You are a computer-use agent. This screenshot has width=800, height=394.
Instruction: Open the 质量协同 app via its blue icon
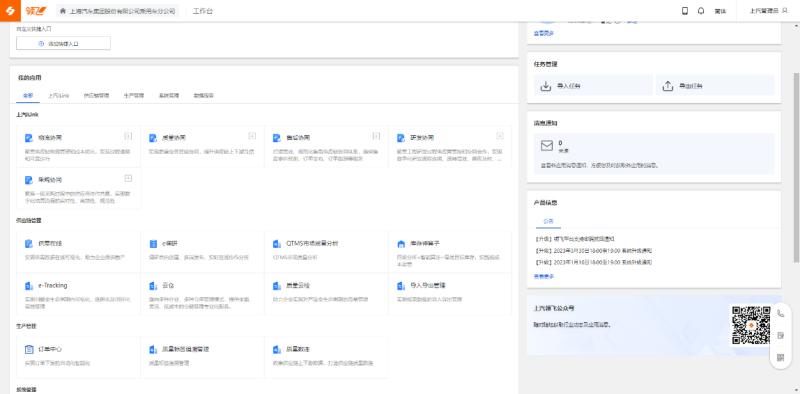point(153,138)
